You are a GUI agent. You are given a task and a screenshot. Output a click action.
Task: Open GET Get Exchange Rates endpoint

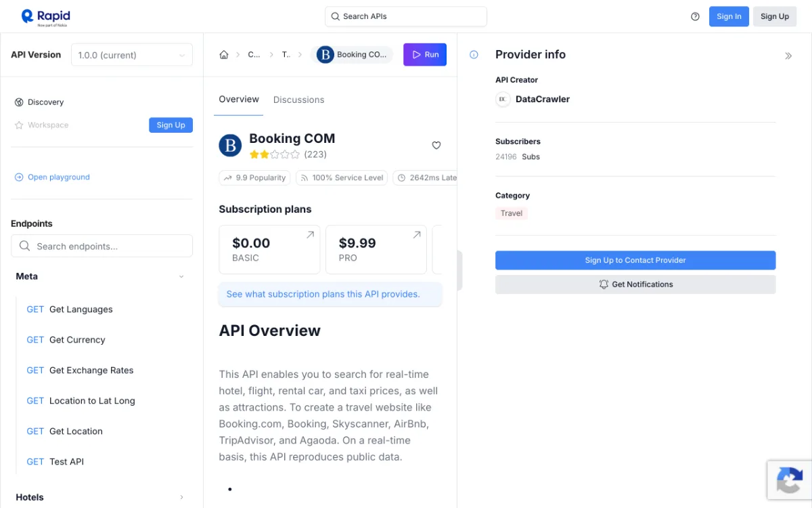(80, 371)
